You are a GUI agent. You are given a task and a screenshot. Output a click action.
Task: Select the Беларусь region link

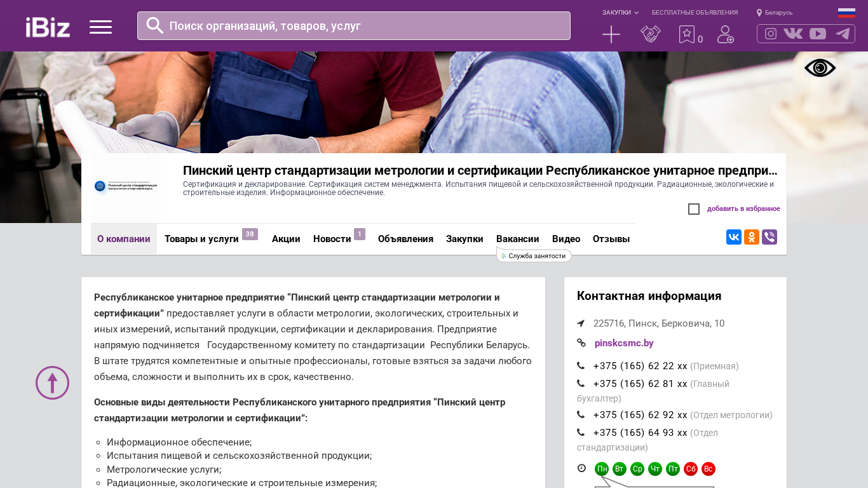pos(778,13)
